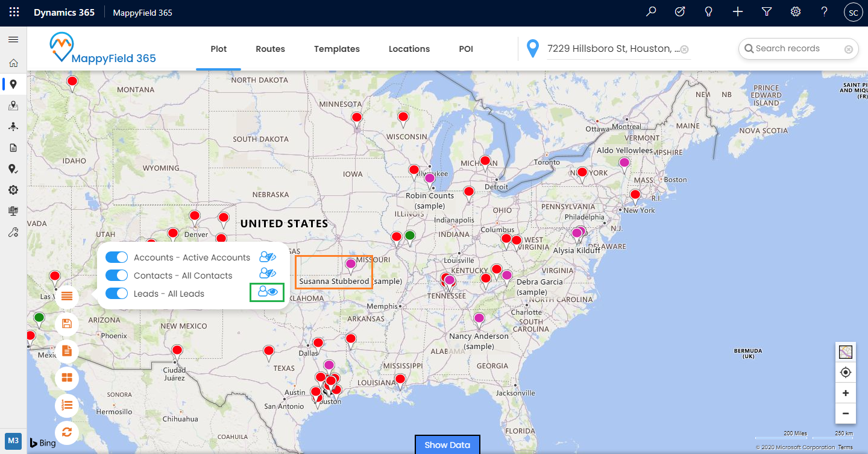Open the Terms link on map
Viewport: 868px width, 454px height.
(846, 447)
